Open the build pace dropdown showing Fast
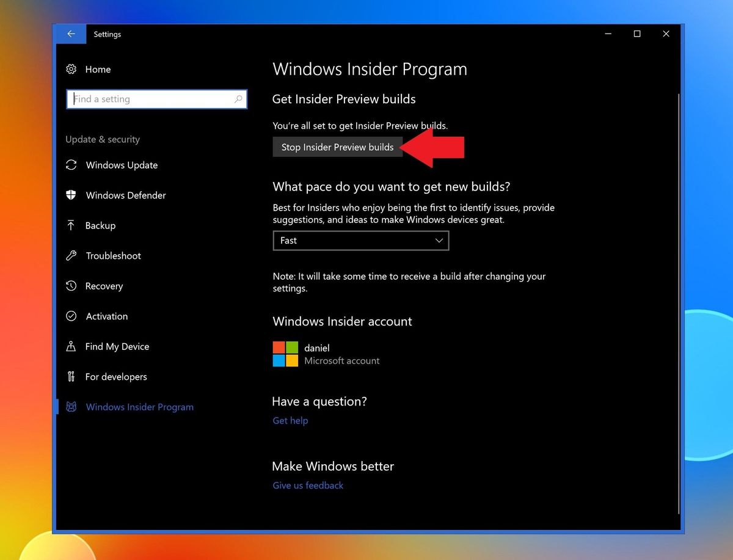Viewport: 733px width, 560px height. click(360, 241)
